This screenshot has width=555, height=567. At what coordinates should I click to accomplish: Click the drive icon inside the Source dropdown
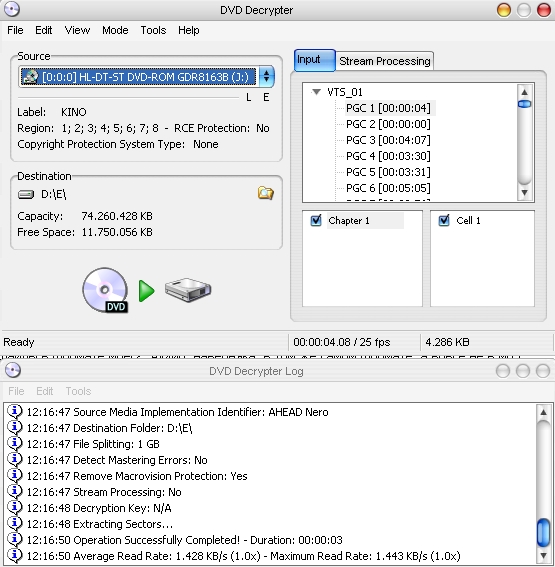[x=30, y=77]
